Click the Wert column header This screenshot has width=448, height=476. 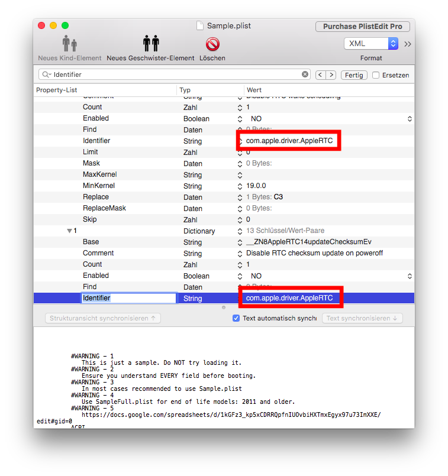pyautogui.click(x=329, y=90)
